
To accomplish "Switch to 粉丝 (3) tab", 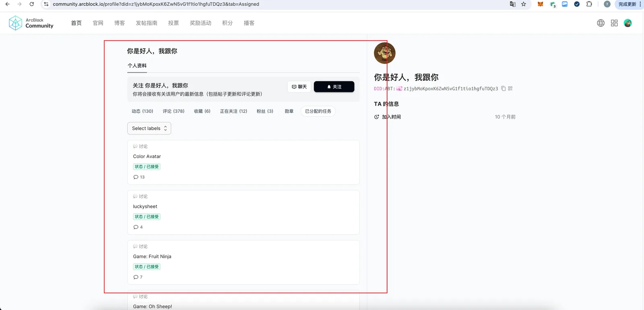I will (265, 111).
